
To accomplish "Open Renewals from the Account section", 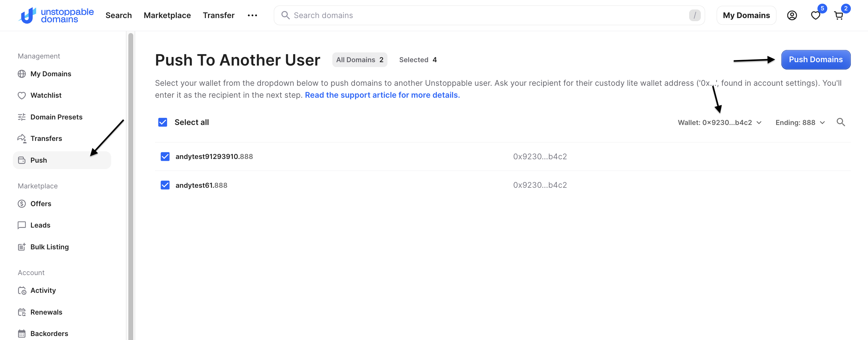I will click(46, 312).
